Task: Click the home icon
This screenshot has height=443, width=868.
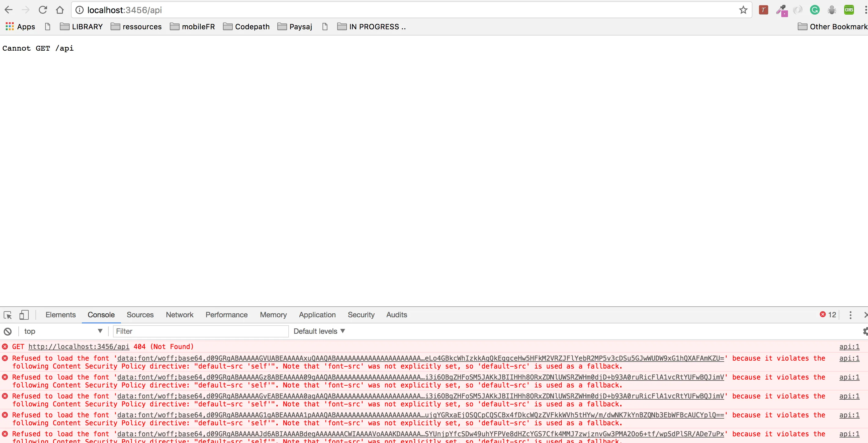Action: pyautogui.click(x=60, y=10)
